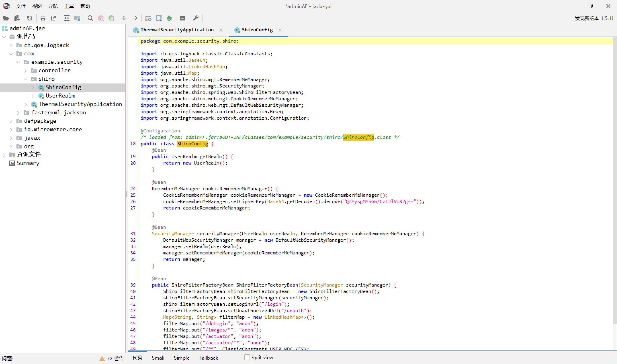Collapse the com package

tap(11, 54)
